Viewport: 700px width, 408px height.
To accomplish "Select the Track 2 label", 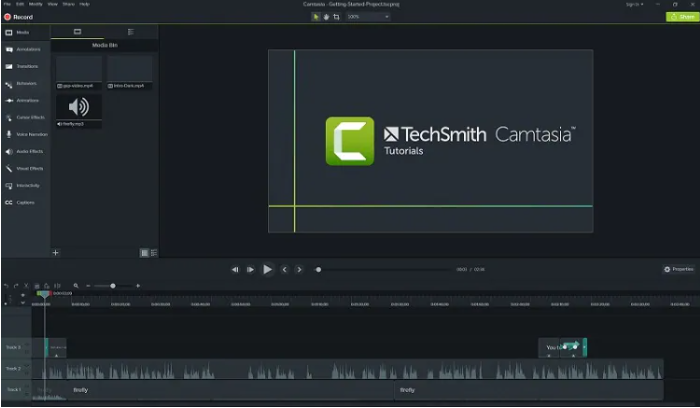I will [13, 368].
